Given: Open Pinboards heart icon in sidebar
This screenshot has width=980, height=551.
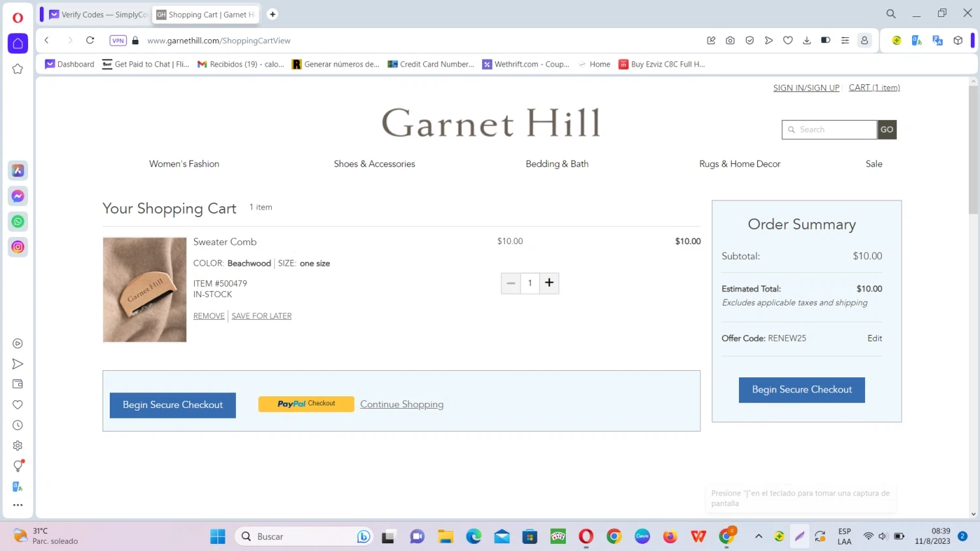Looking at the screenshot, I should (x=18, y=405).
